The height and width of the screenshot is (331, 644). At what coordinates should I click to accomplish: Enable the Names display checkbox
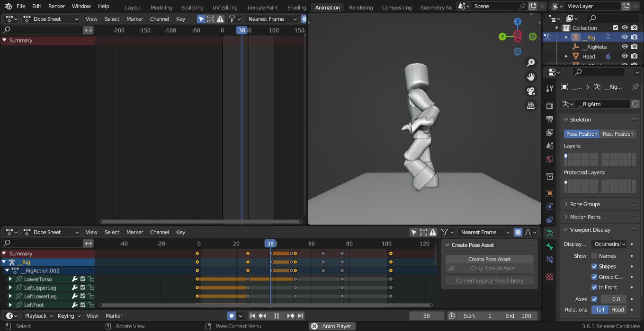594,256
